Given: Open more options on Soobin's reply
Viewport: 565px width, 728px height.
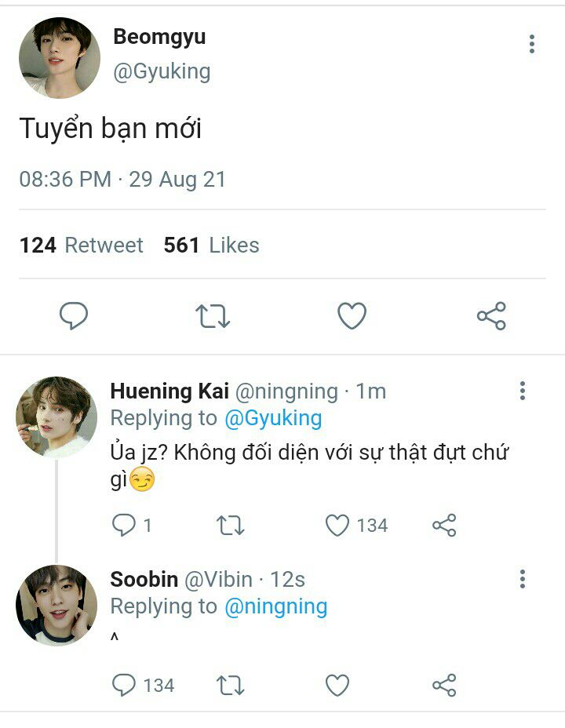Looking at the screenshot, I should pos(523,580).
